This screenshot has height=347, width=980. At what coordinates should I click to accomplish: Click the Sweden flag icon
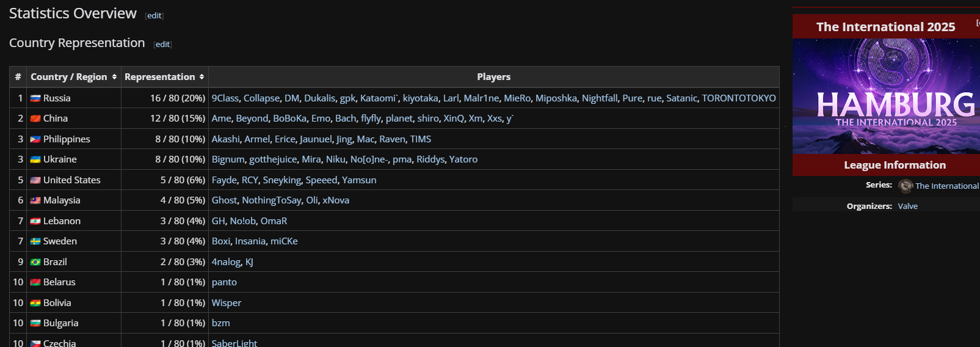35,241
